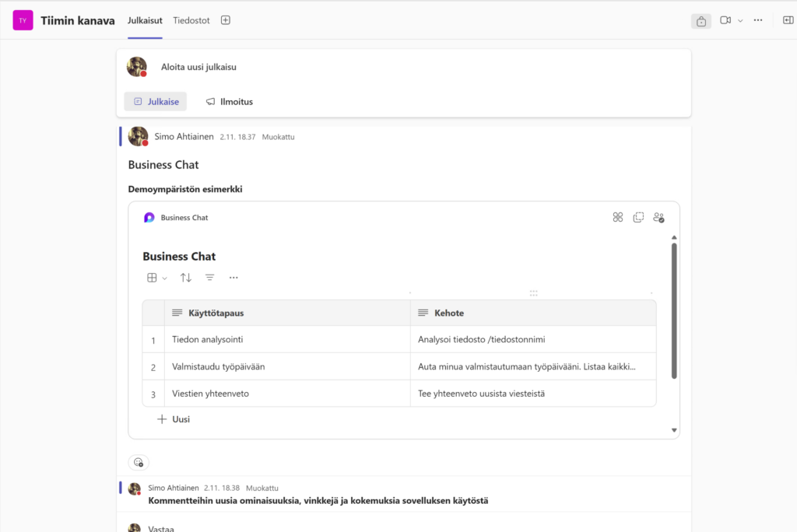Image resolution: width=797 pixels, height=532 pixels.
Task: Click the component scrollbar up arrow
Action: click(x=674, y=237)
